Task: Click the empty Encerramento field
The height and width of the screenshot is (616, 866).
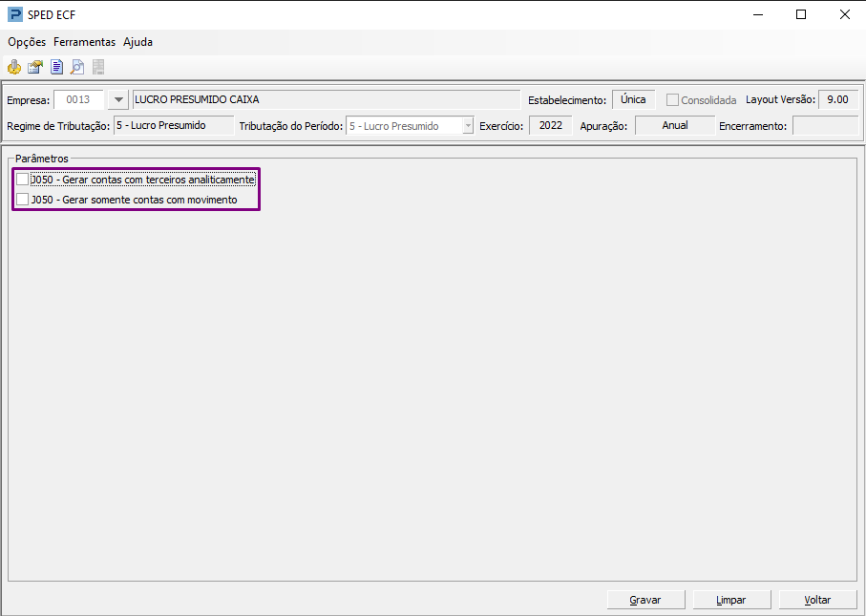Action: pos(825,125)
